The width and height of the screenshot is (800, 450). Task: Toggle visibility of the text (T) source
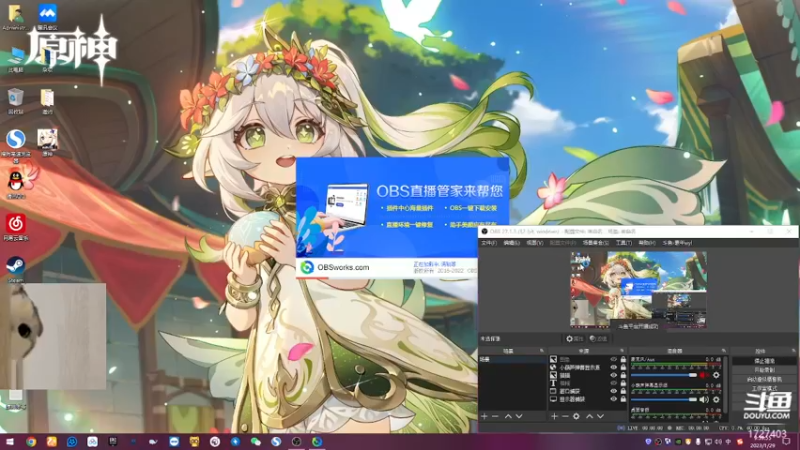613,383
